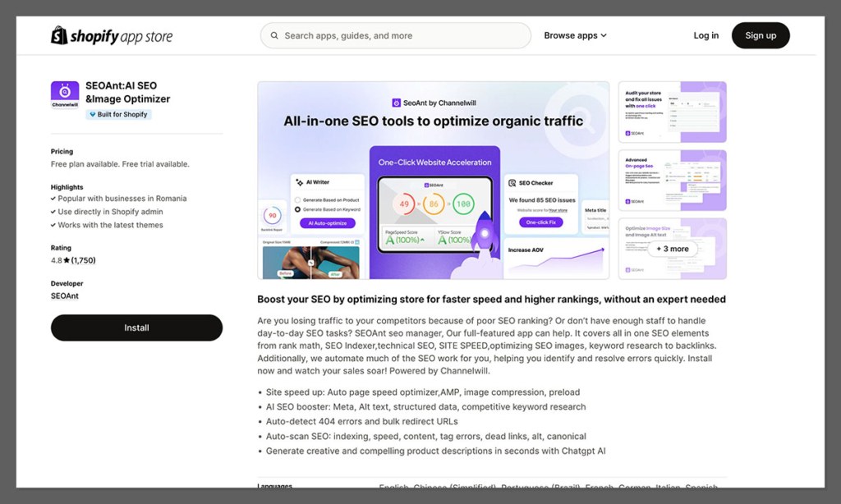Viewport: 841px width, 504px height.
Task: Click the Shopify App Store logo
Action: click(x=113, y=35)
